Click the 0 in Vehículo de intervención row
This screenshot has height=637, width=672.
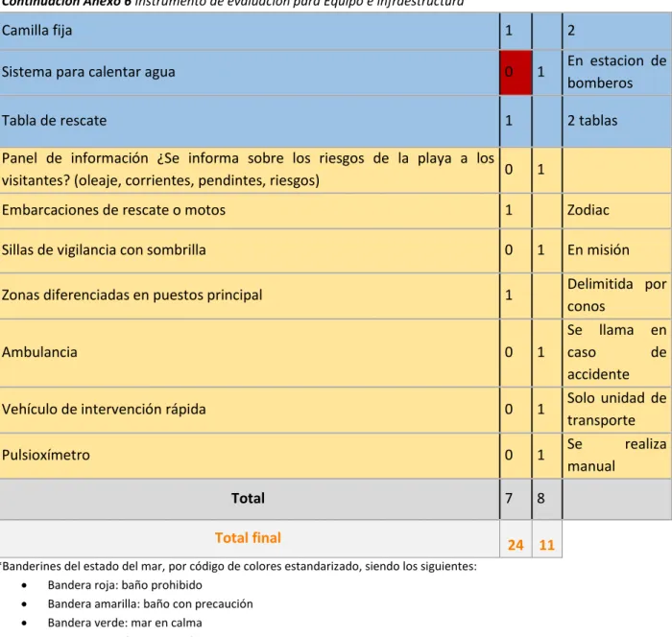tap(509, 409)
